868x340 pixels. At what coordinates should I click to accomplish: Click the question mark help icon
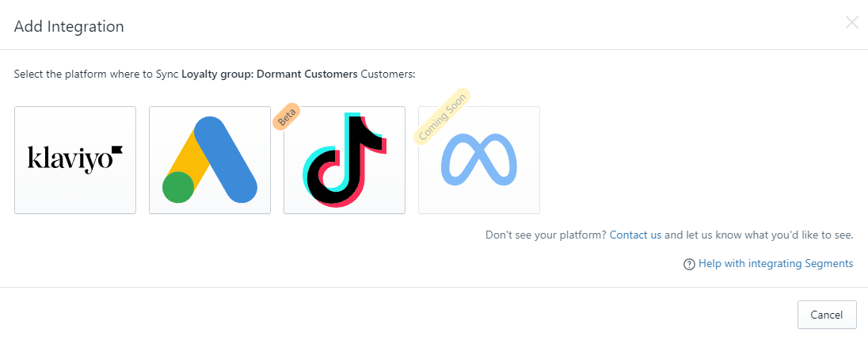tap(689, 264)
